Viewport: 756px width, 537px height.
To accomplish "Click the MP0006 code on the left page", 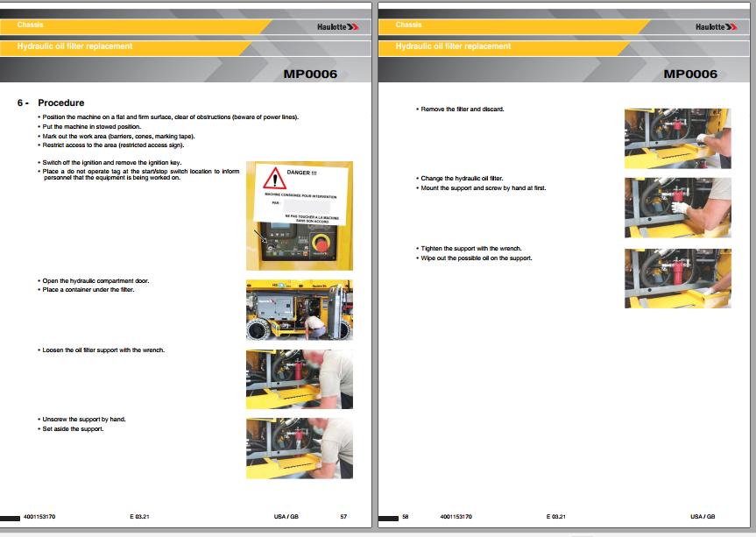I will (310, 74).
